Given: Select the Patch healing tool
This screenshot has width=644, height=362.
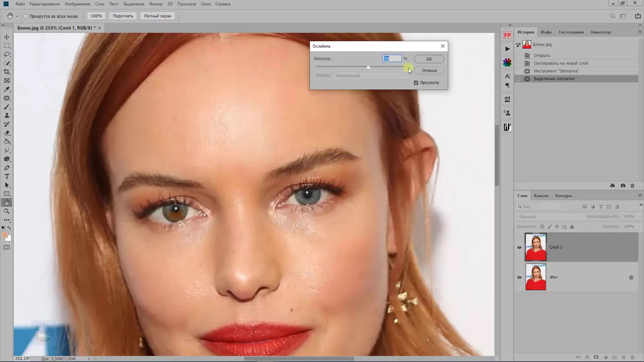Looking at the screenshot, I should 7,98.
